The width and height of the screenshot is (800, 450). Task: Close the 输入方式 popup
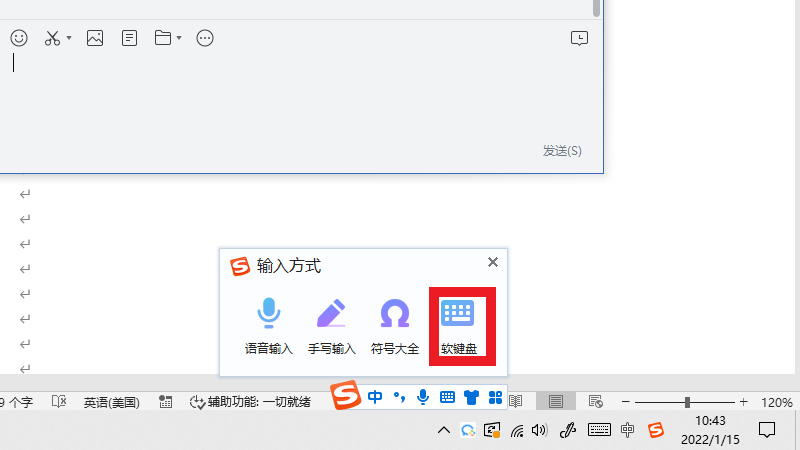click(492, 262)
